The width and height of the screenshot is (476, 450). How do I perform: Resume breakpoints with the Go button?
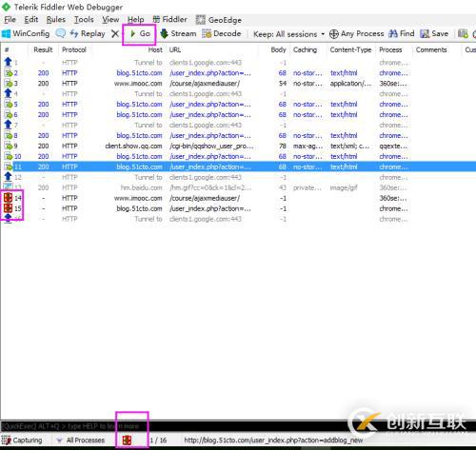140,33
